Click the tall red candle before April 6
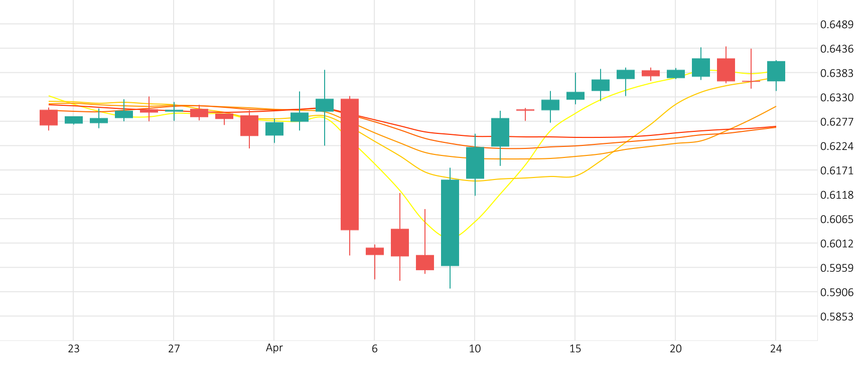This screenshot has height=366, width=868. tap(350, 164)
